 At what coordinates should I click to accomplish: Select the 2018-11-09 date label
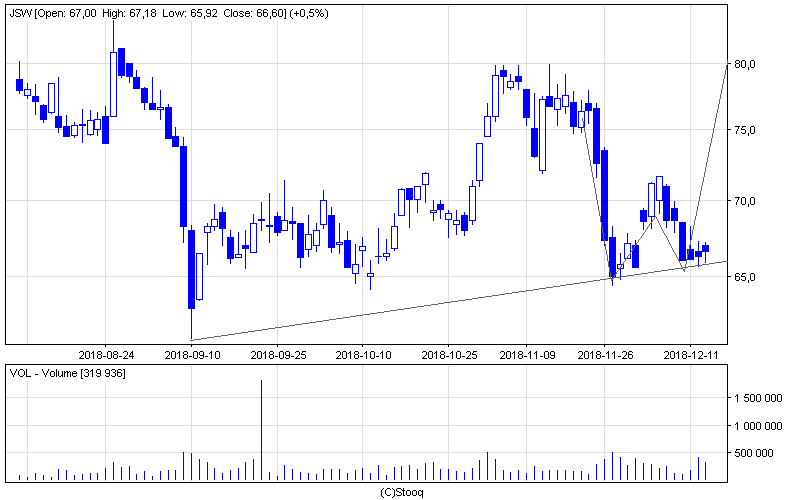click(527, 355)
